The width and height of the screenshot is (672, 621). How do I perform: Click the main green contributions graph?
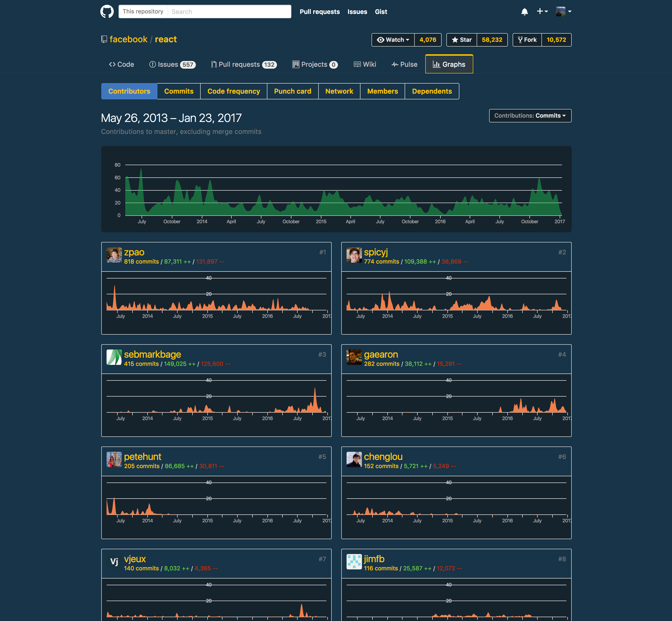[343, 192]
